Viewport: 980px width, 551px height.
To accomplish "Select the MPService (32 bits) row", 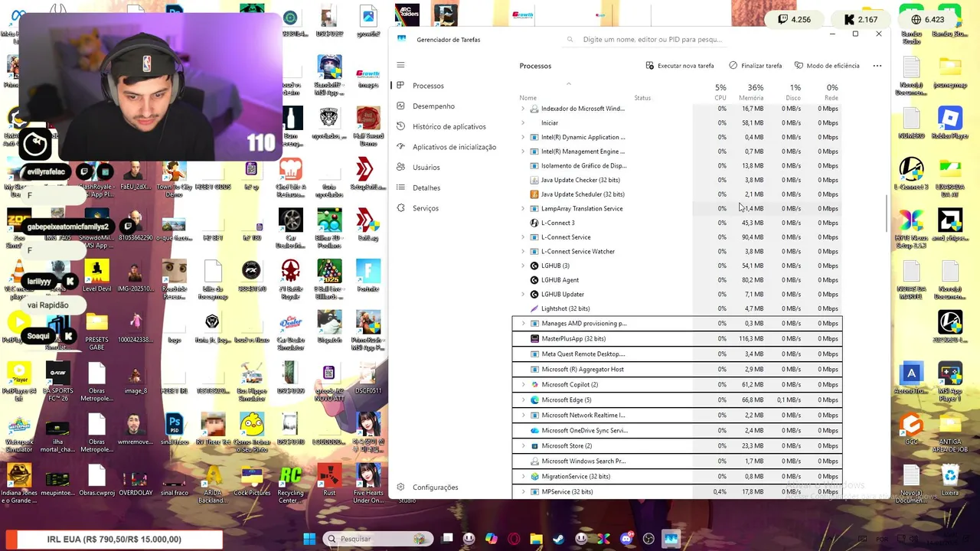I will pyautogui.click(x=678, y=491).
